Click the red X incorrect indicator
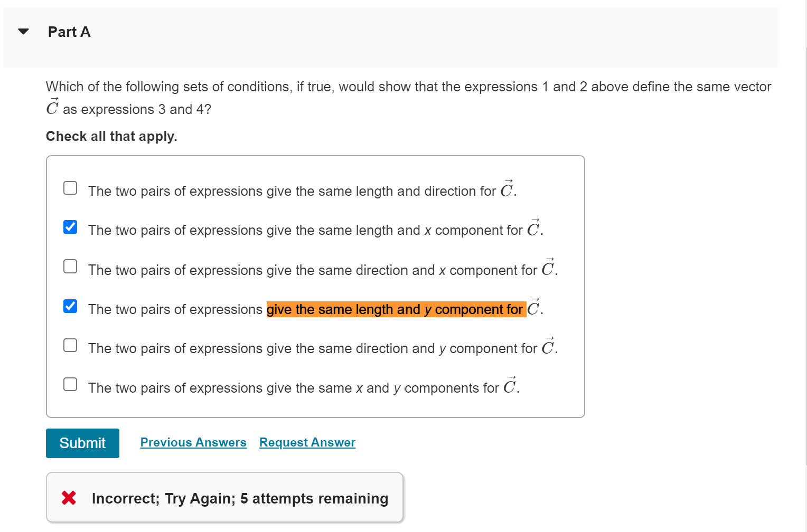The height and width of the screenshot is (532, 807). [68, 498]
